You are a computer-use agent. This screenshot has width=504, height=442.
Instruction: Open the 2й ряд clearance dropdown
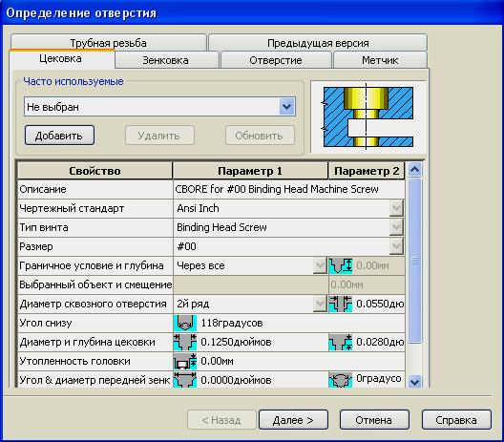click(x=320, y=304)
